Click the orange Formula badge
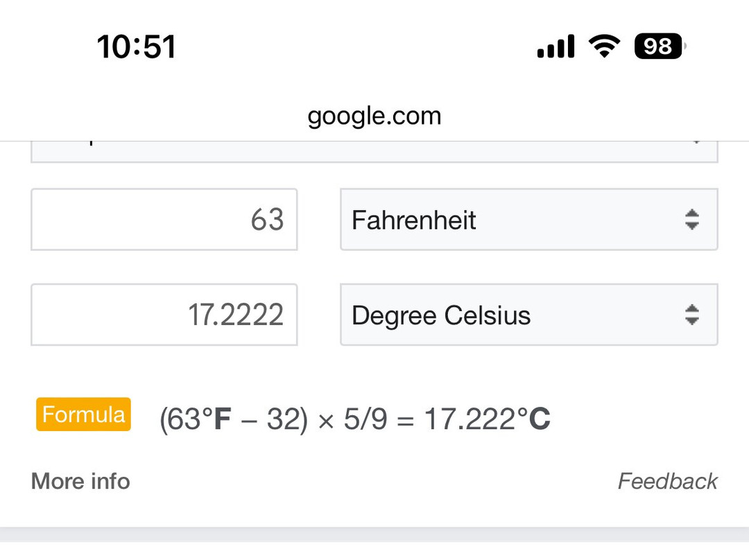The width and height of the screenshot is (749, 560). click(83, 414)
